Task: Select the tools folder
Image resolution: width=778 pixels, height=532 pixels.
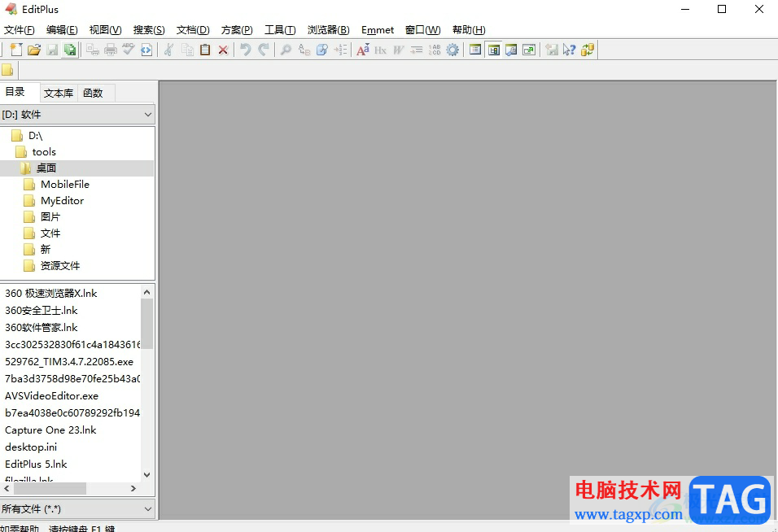Action: click(x=44, y=152)
